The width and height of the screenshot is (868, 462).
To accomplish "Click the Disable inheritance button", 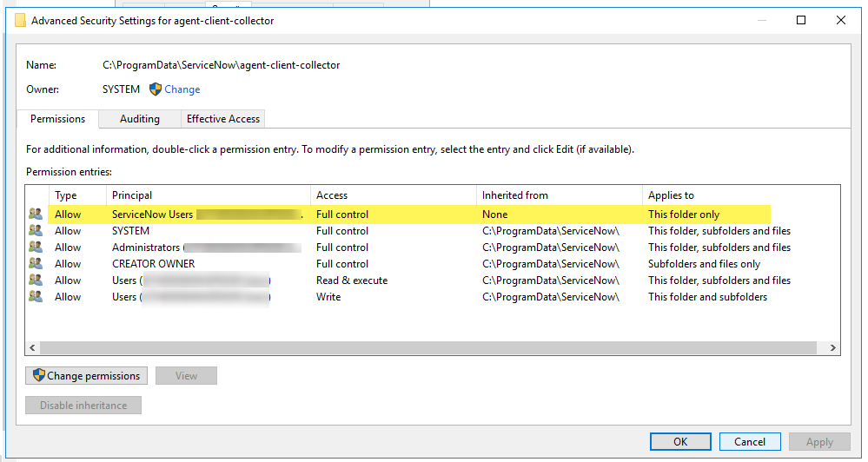I will coord(83,405).
